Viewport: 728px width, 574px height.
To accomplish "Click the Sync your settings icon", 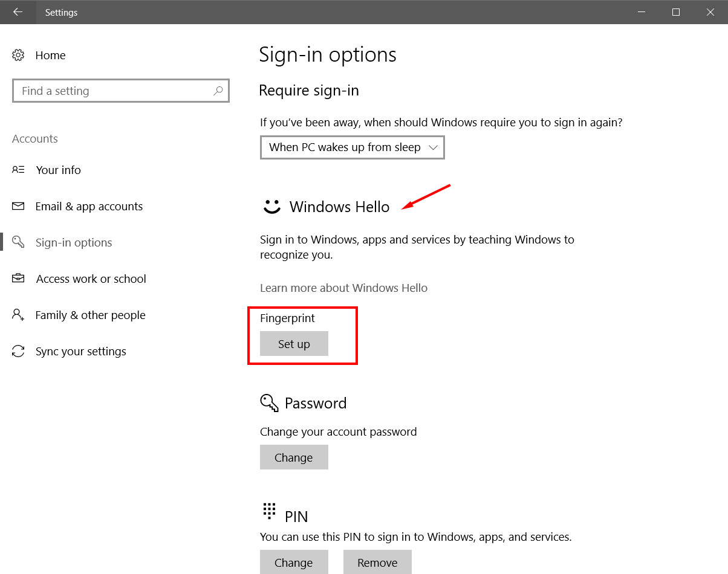I will [x=18, y=351].
